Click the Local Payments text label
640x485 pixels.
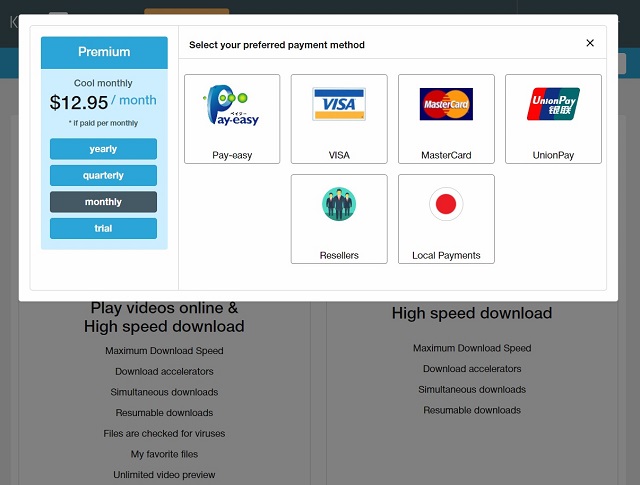[446, 256]
